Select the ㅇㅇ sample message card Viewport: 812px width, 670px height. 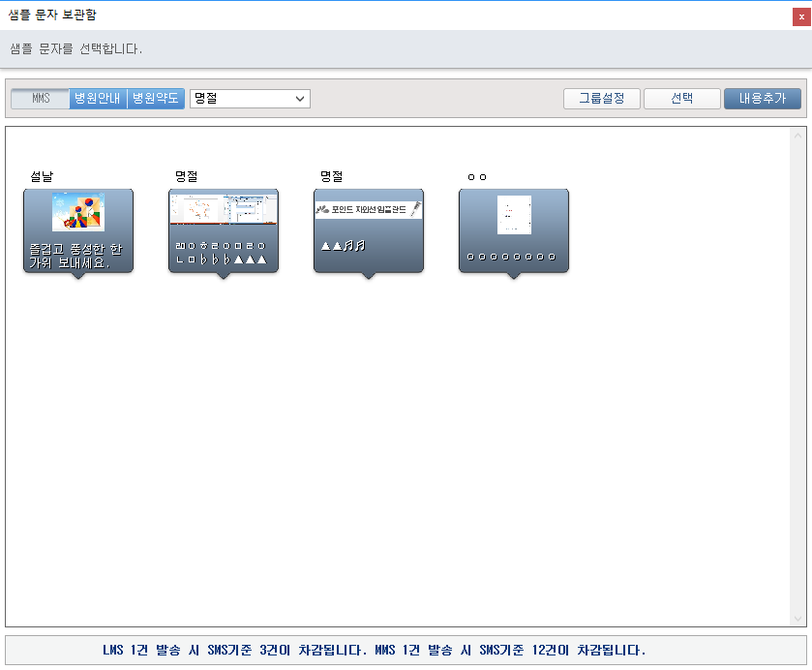coord(514,231)
